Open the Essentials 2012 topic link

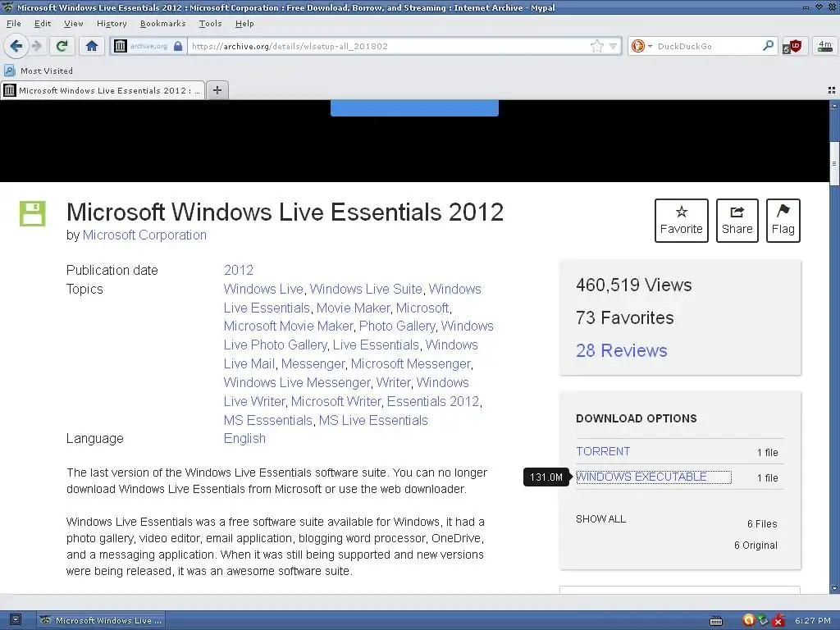click(x=433, y=401)
